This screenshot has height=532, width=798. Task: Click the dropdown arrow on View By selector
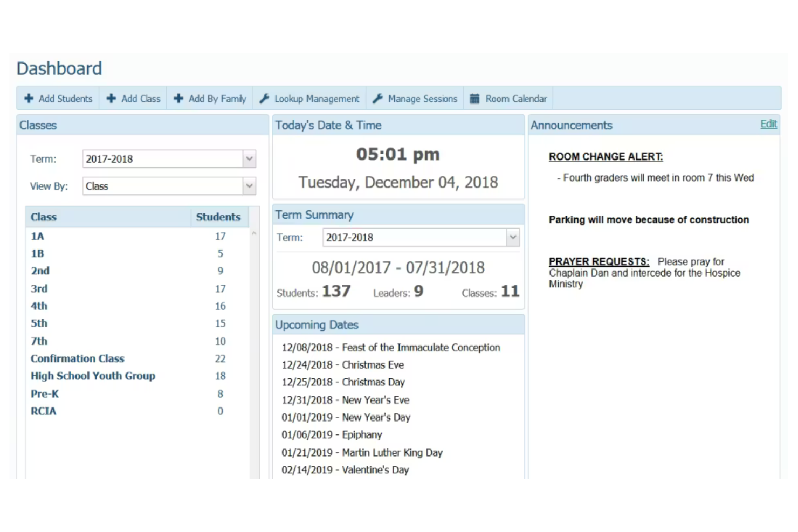click(249, 186)
